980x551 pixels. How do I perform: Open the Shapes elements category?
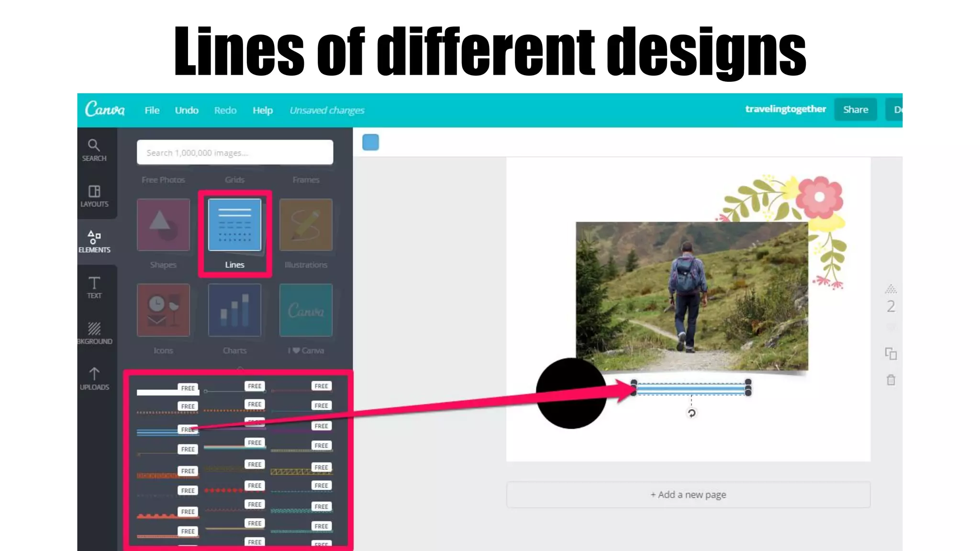click(163, 225)
